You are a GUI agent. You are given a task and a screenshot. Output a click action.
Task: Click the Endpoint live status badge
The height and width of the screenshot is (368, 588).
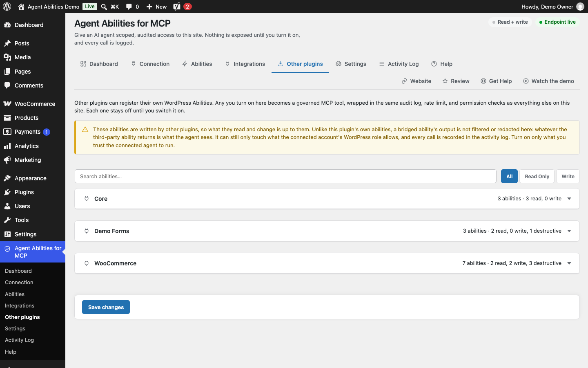click(x=557, y=22)
